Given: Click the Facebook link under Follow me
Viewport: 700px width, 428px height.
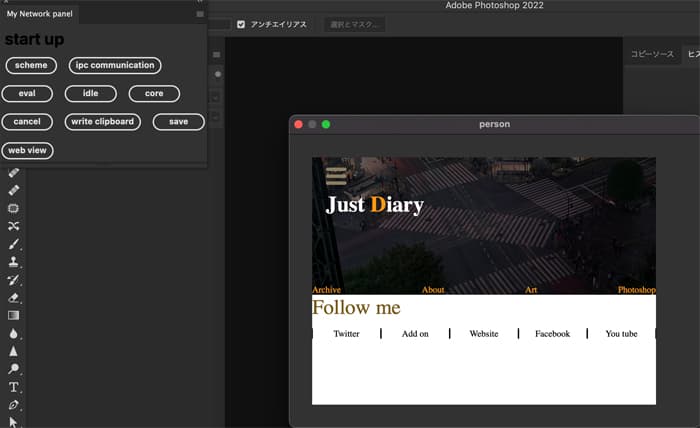Looking at the screenshot, I should [x=553, y=334].
